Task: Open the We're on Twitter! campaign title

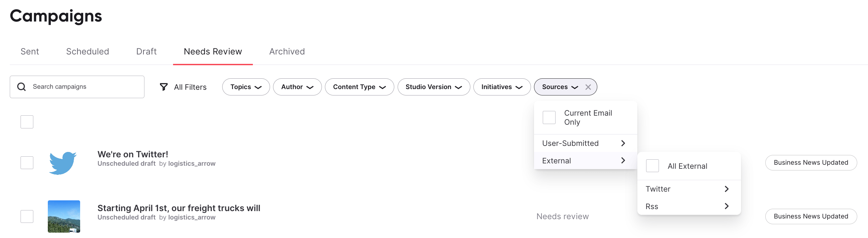Action: (x=133, y=154)
